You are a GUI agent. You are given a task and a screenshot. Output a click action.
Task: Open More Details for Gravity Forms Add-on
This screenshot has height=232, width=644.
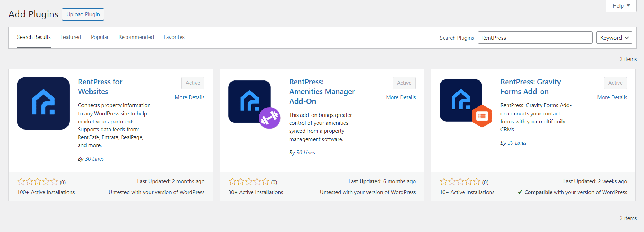tap(612, 97)
